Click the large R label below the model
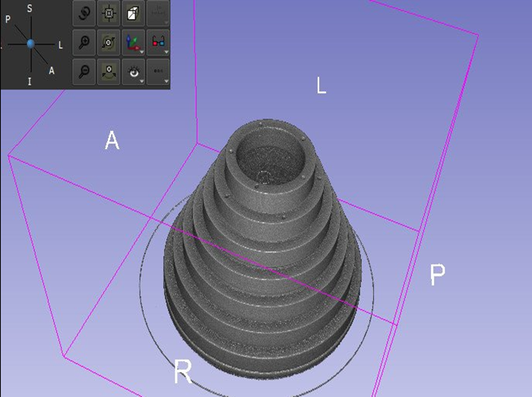This screenshot has height=397, width=532. pos(182,372)
